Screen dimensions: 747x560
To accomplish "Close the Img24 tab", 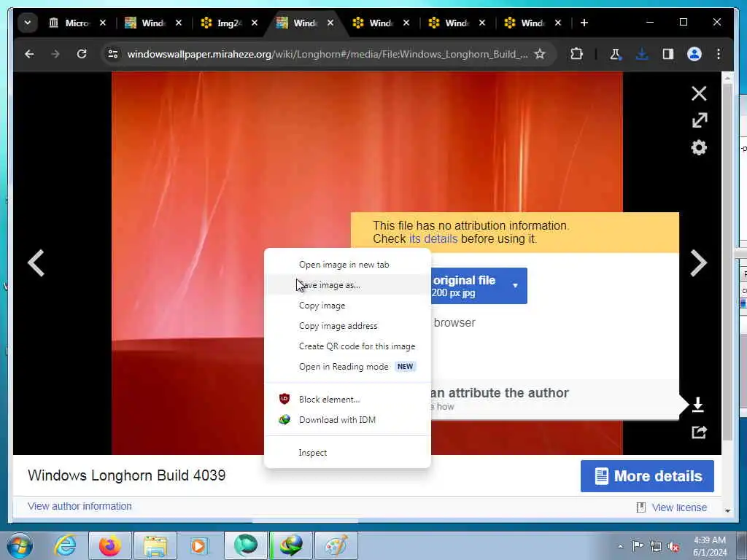I will point(255,23).
